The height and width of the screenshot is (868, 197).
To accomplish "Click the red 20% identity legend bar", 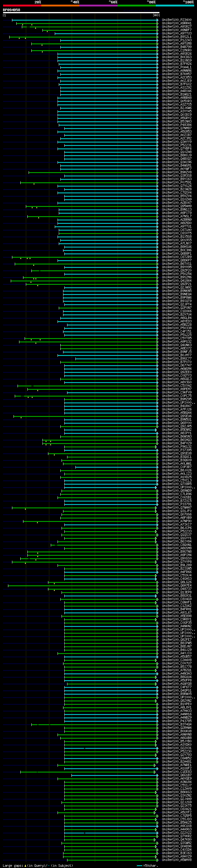I will tap(22, 6).
